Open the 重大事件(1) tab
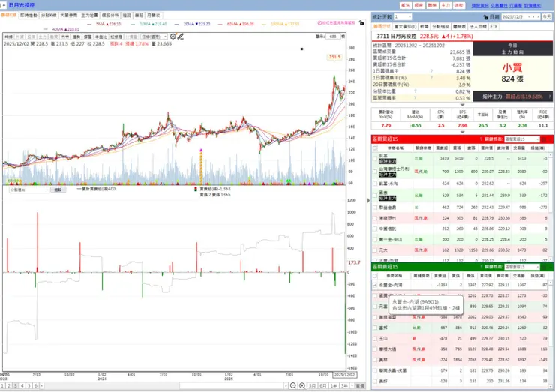555x392 pixels. pos(405,26)
